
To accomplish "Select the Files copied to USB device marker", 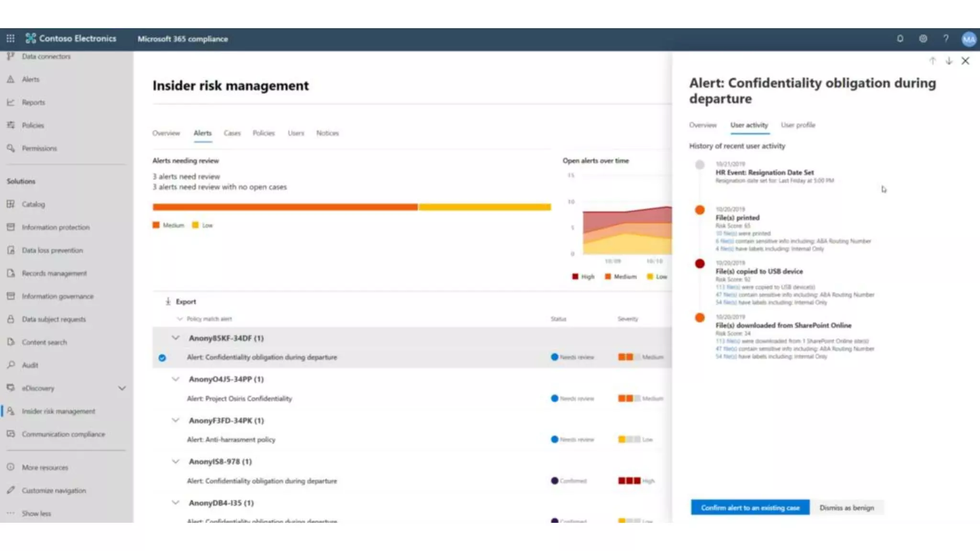I will pos(700,264).
